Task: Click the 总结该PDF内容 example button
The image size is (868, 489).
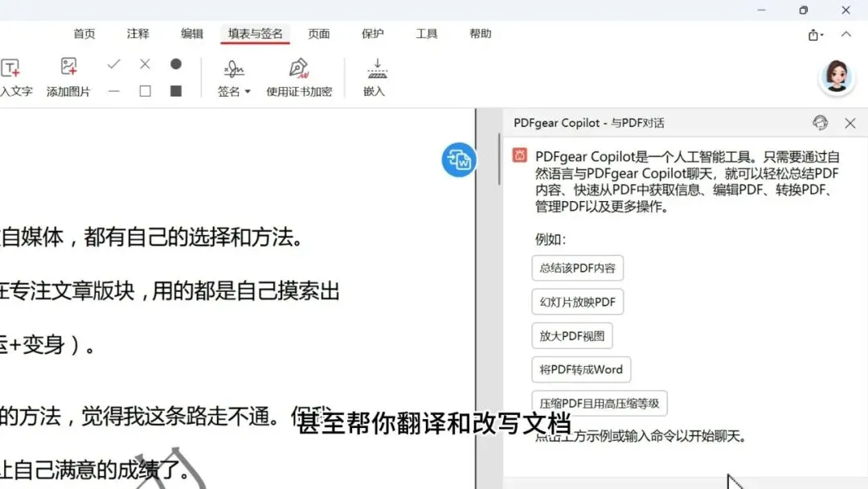Action: pyautogui.click(x=577, y=268)
